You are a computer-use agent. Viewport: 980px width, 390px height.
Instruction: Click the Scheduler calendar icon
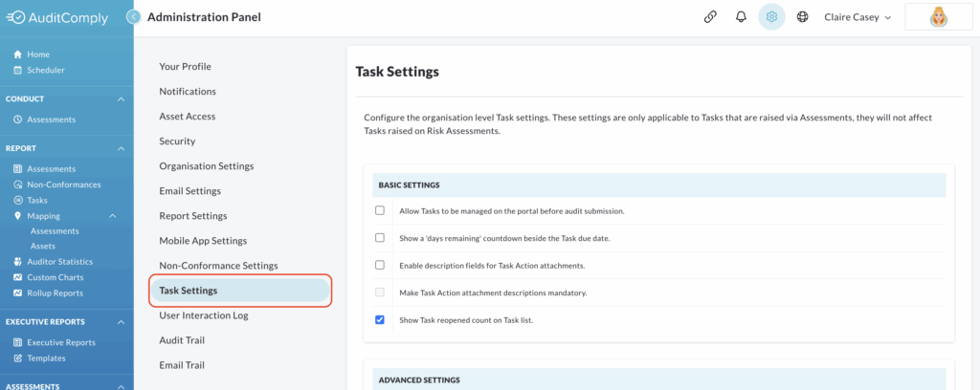(x=18, y=70)
